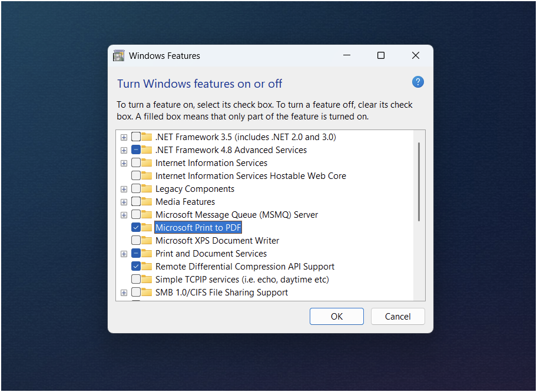The image size is (537, 392).
Task: Select Microsoft Message Queue (MSMQ) Server label
Action: 237,215
